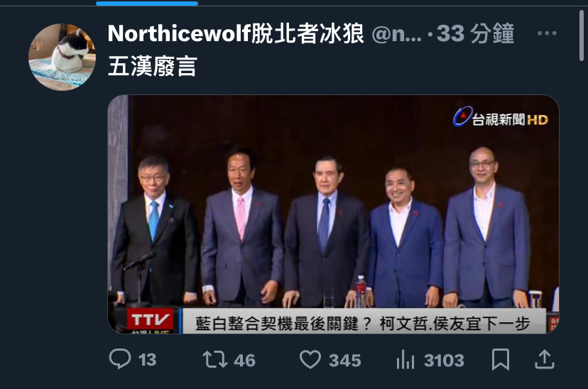Click the repost count 46
The width and height of the screenshot is (588, 389).
(244, 361)
